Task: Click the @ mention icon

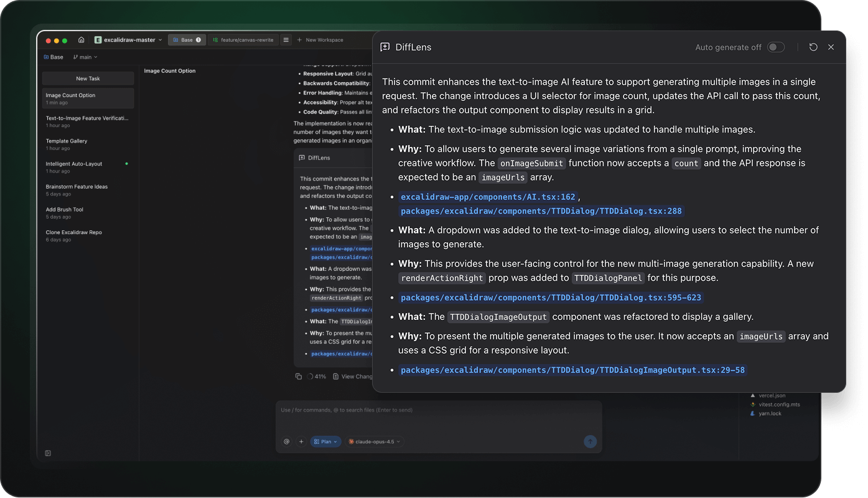Action: (x=286, y=441)
